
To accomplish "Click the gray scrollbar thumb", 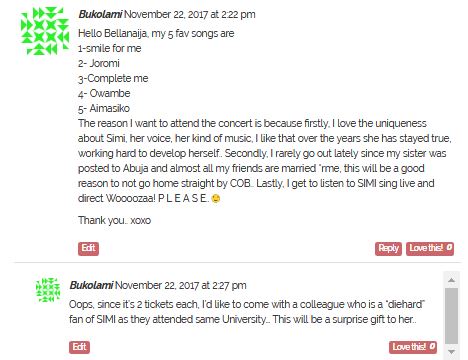I will point(451,316).
